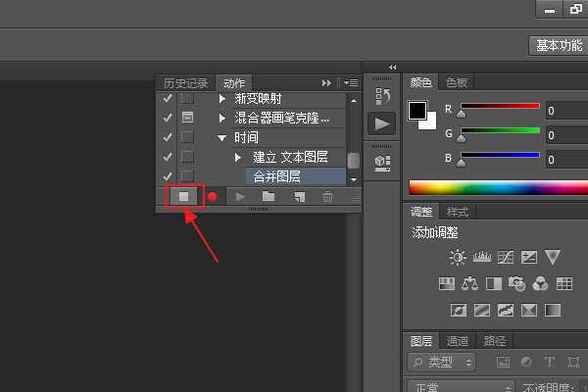Image resolution: width=588 pixels, height=392 pixels.
Task: Add a Posterize adjustment
Action: tap(482, 311)
